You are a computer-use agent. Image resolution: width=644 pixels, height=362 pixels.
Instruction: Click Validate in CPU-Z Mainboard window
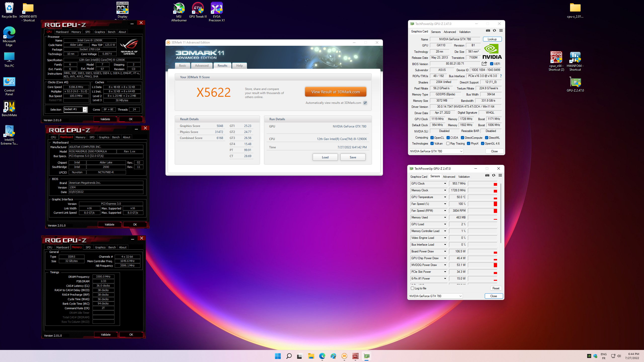click(x=109, y=224)
